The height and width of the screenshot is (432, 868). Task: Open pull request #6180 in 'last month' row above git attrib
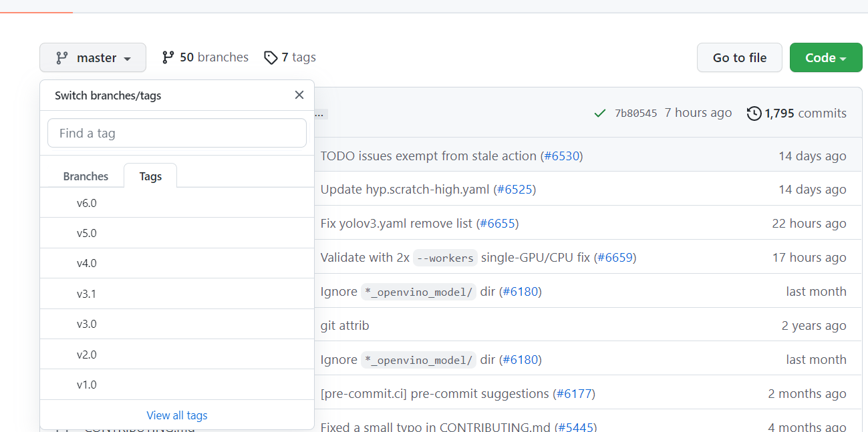(x=520, y=292)
